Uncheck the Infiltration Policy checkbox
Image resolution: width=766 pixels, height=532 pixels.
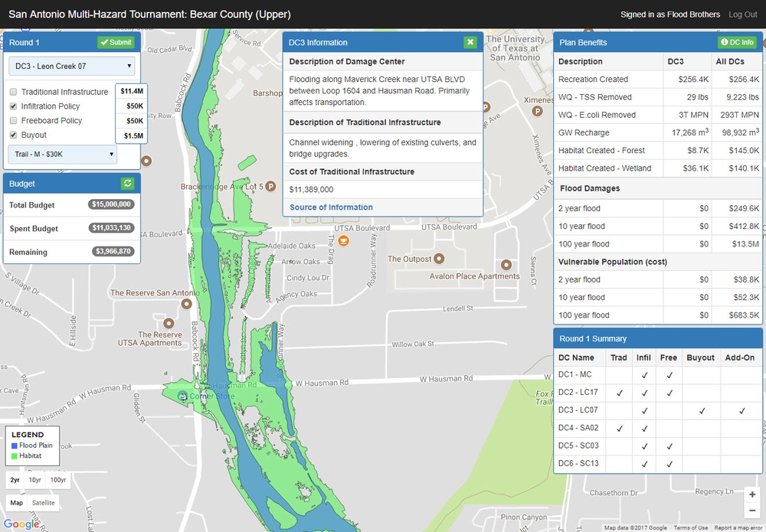(13, 106)
